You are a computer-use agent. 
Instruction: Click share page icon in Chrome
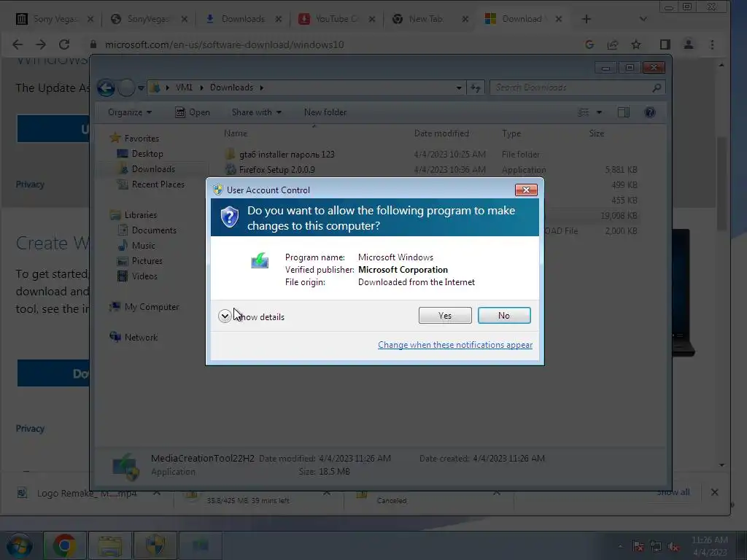(x=613, y=44)
